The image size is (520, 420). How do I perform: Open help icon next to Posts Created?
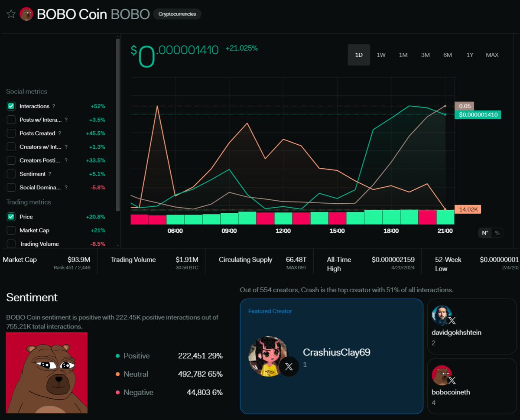(59, 133)
